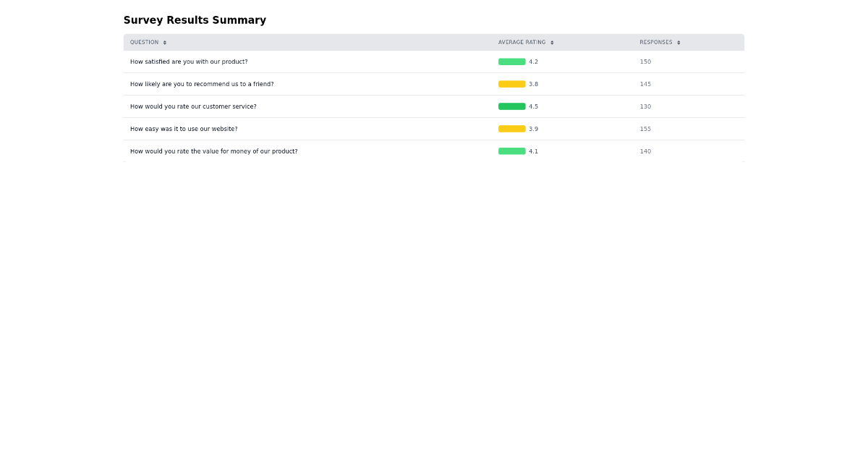Select the RESPONSES column header
Image resolution: width=868 pixels, height=456 pixels.
[x=656, y=42]
